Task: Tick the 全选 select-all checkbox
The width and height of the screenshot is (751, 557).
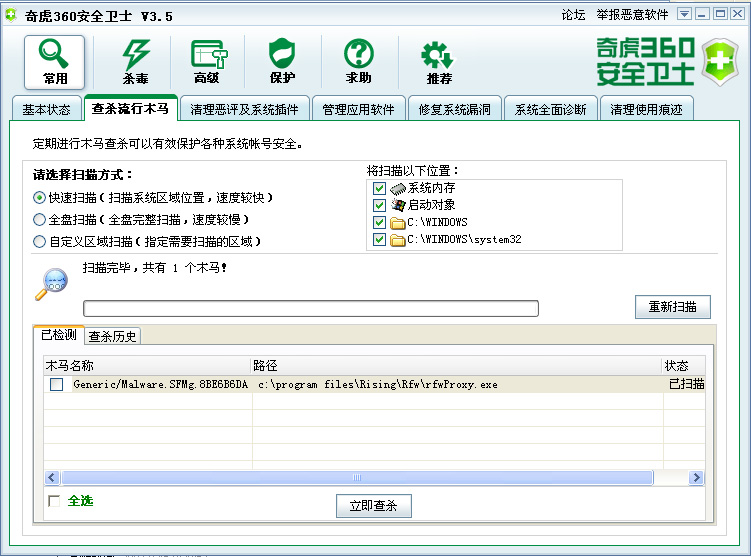Action: click(x=54, y=501)
